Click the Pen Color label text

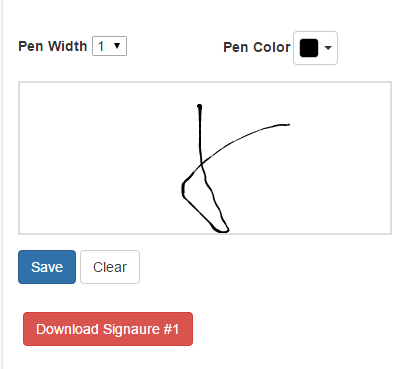[257, 47]
